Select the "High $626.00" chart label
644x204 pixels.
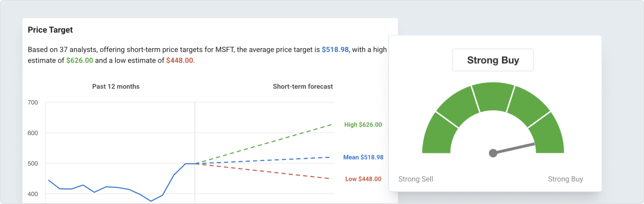tap(363, 125)
